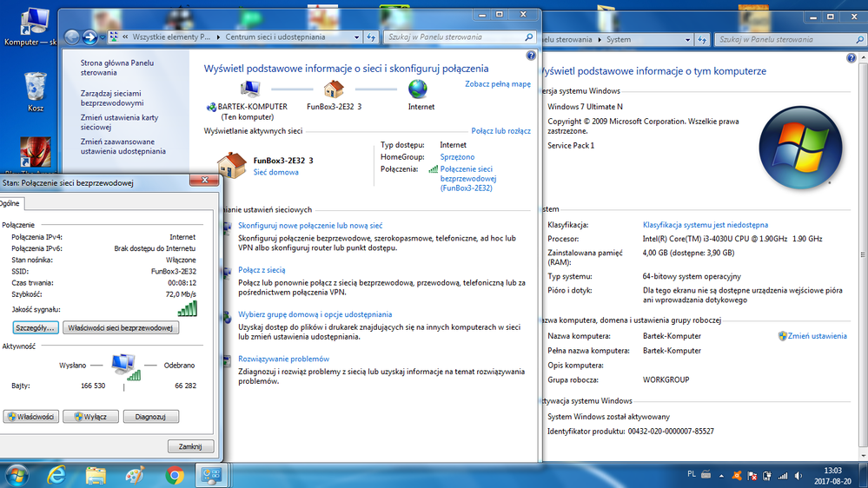The width and height of the screenshot is (868, 488).
Task: Click Centrum sieci i udostępniania breadcrumb
Action: [275, 38]
